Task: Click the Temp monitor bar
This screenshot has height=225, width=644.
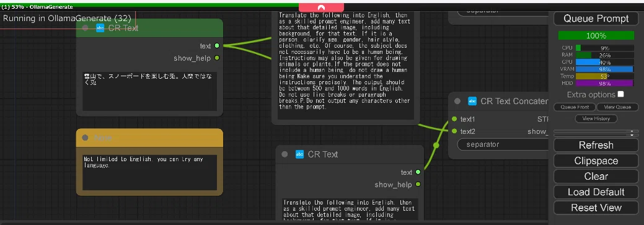Action: pyautogui.click(x=604, y=76)
